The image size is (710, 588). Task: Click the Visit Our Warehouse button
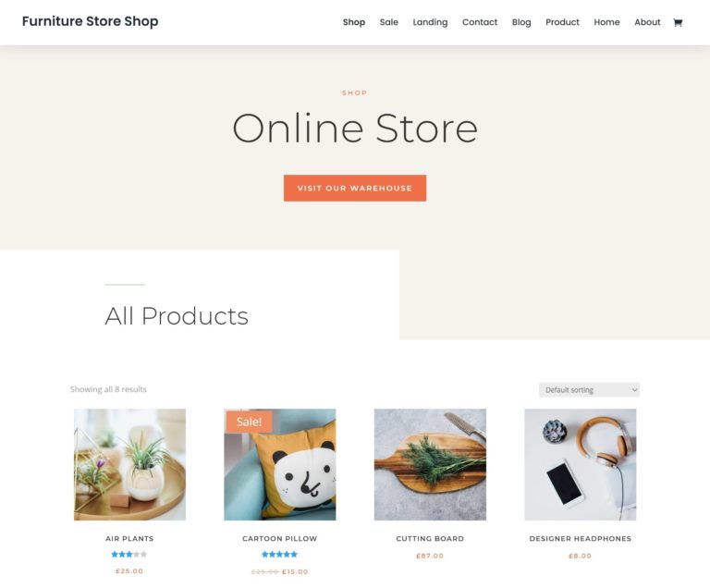(x=355, y=188)
